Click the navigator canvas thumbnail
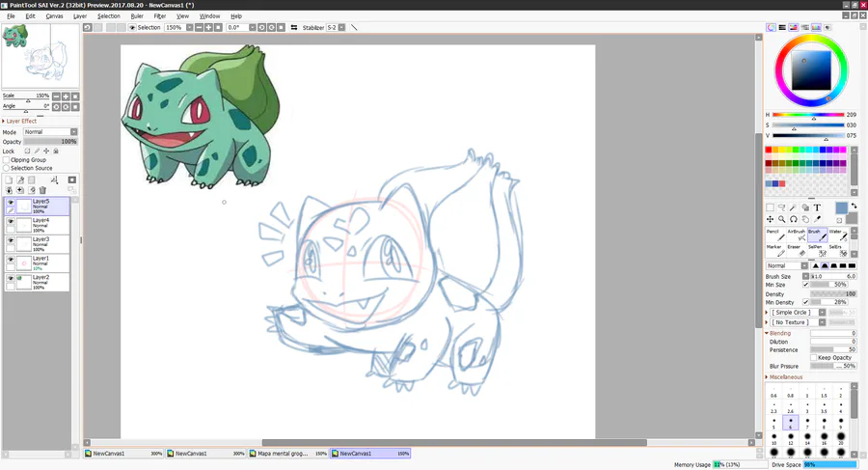Image resolution: width=868 pixels, height=470 pixels. click(41, 55)
